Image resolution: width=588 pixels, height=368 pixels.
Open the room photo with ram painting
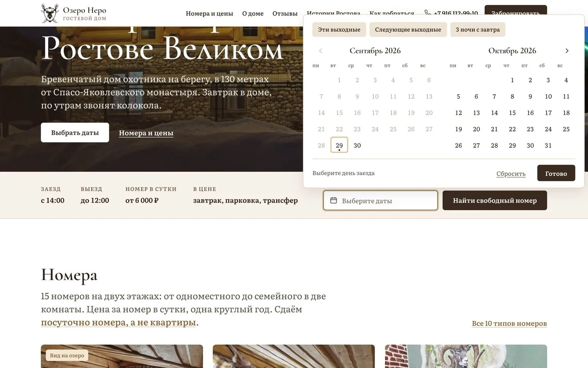point(466,356)
